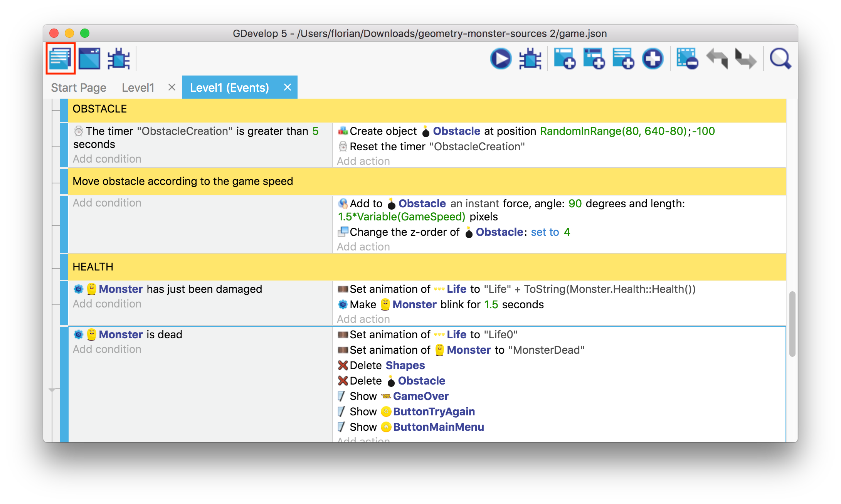Click the add sub-event icon

(594, 59)
